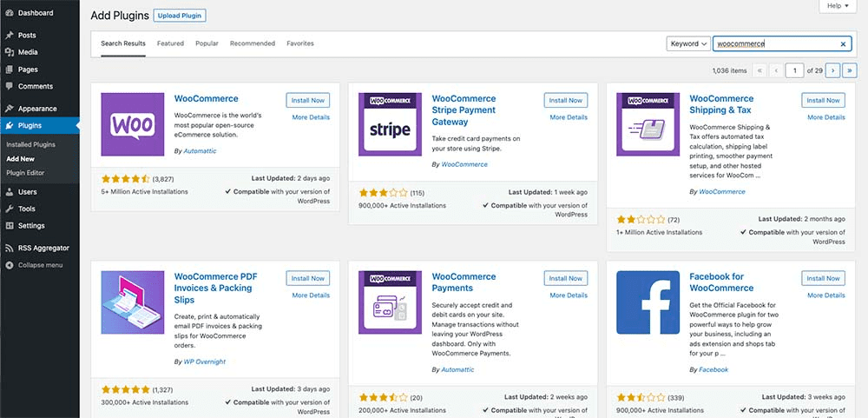Viewport: 868px width, 418px height.
Task: Click the Appearance paintbrush icon
Action: [x=9, y=109]
